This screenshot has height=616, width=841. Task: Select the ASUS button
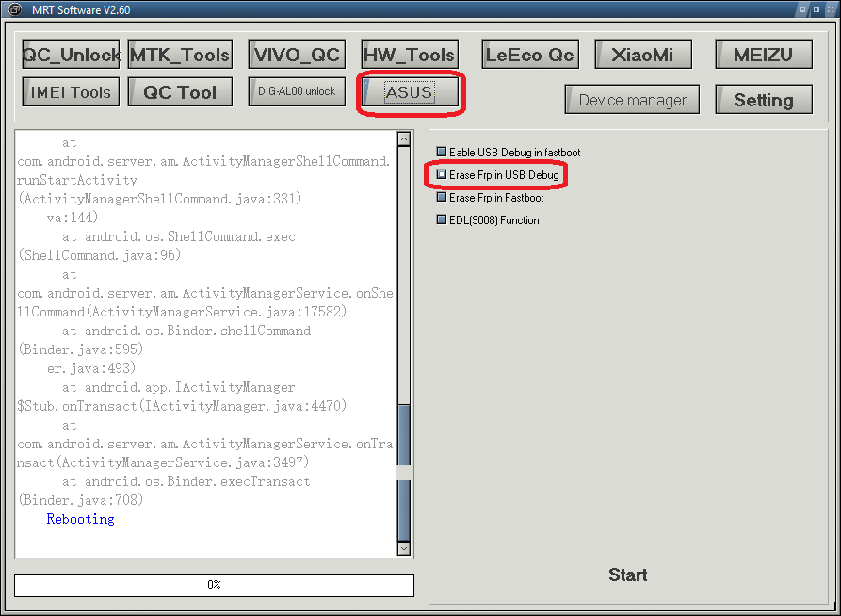(x=410, y=92)
